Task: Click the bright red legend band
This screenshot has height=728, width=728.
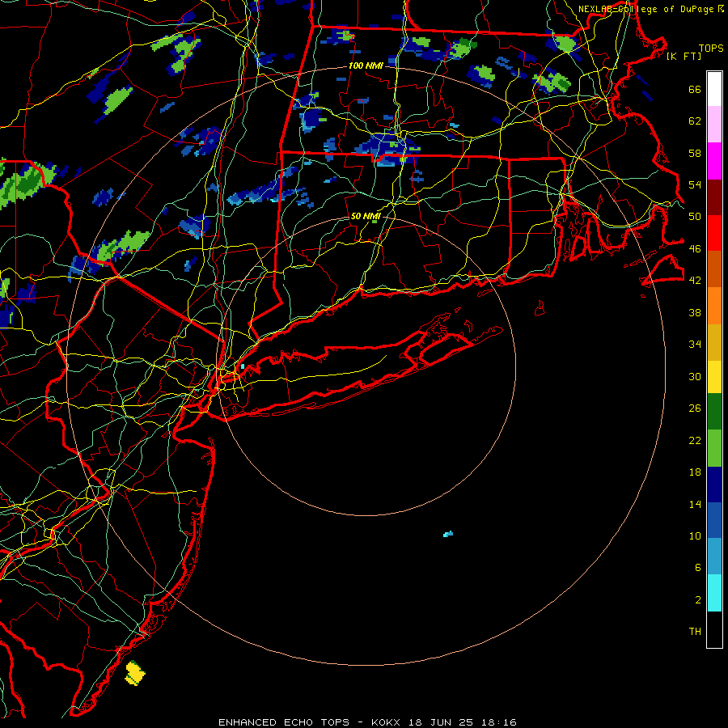Action: coord(714,233)
